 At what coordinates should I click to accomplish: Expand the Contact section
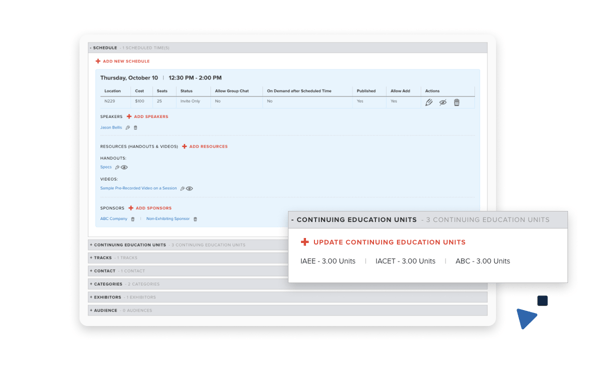[x=188, y=271]
